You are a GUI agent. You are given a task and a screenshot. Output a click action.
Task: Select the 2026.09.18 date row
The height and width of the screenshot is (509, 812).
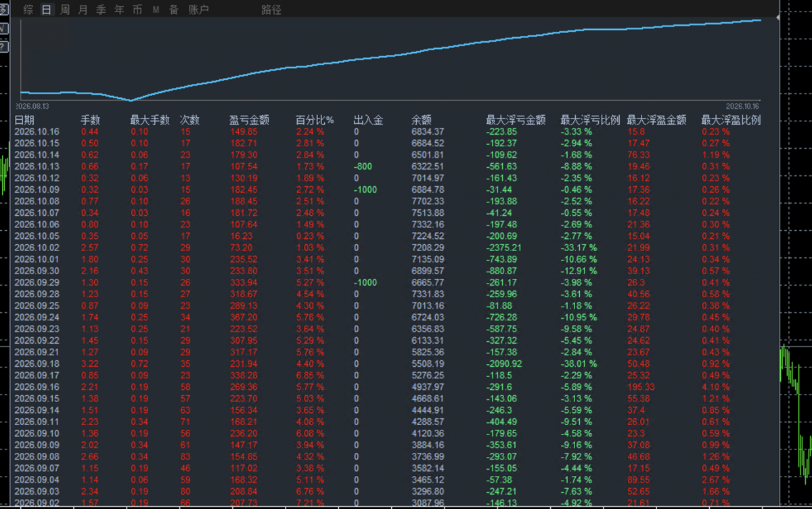37,363
